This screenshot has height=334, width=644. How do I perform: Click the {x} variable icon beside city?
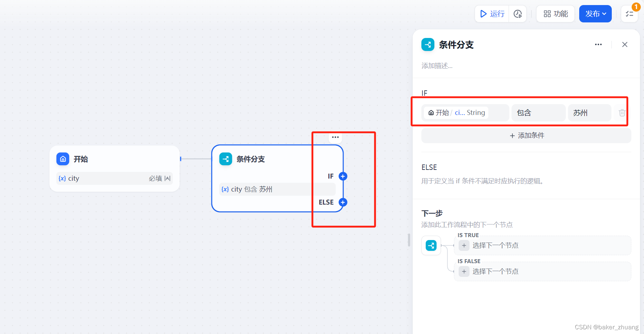tap(62, 178)
